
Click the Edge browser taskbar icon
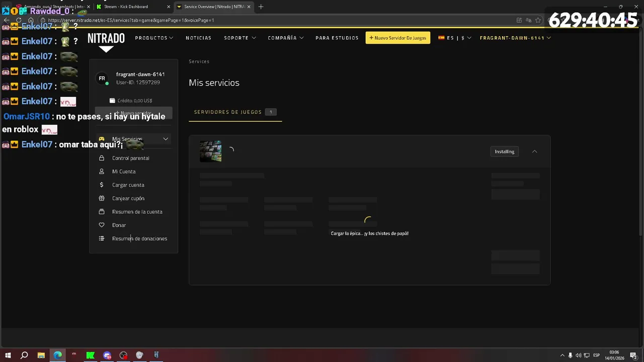click(x=57, y=355)
